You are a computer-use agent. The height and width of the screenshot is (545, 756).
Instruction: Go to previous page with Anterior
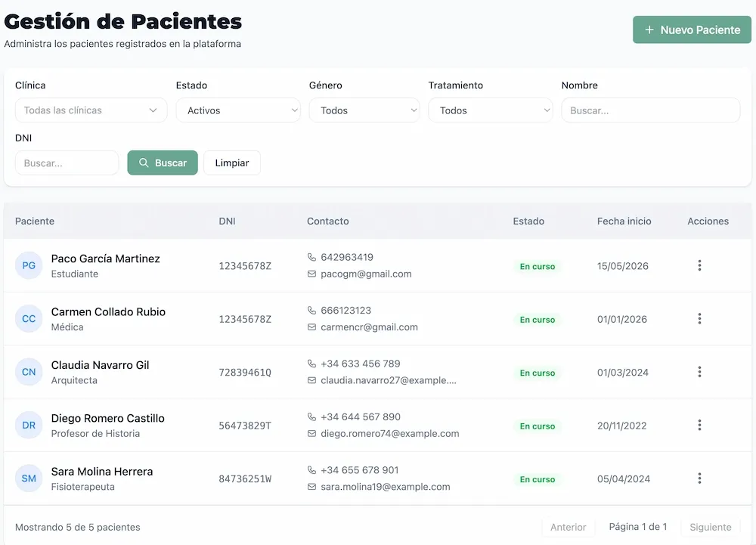pos(569,527)
